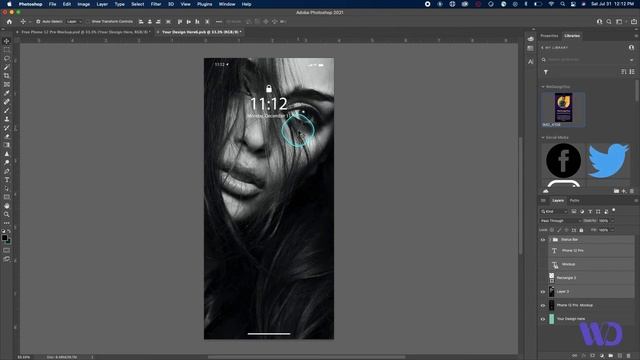Expand the Status Bar group in Layers

[x=550, y=240]
